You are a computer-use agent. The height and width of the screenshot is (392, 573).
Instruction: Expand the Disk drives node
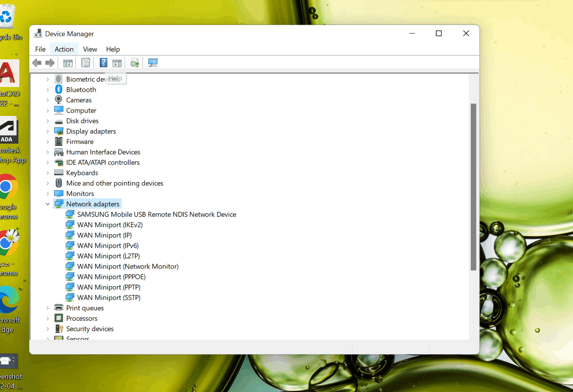click(x=48, y=121)
